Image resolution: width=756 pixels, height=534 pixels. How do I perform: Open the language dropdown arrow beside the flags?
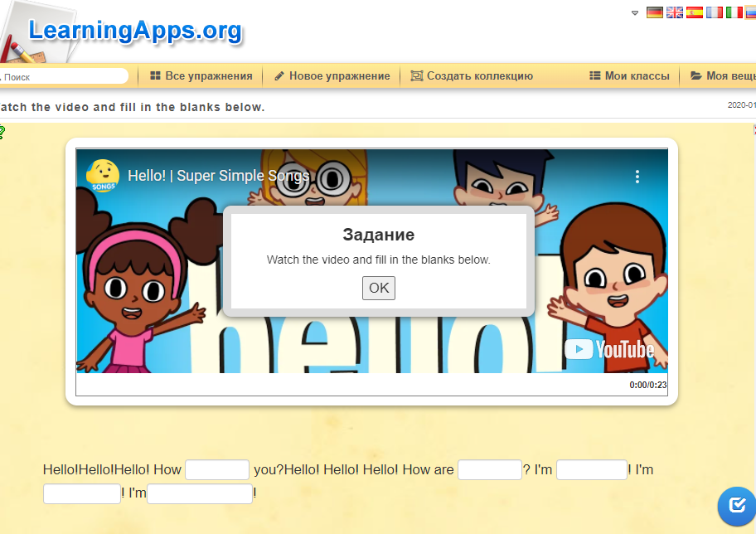635,13
